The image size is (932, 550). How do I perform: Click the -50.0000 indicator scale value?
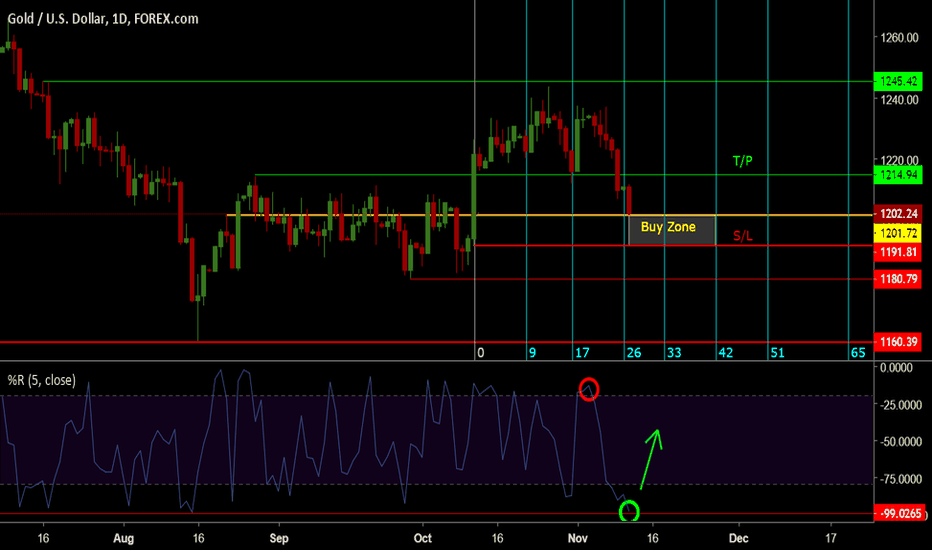pyautogui.click(x=900, y=442)
